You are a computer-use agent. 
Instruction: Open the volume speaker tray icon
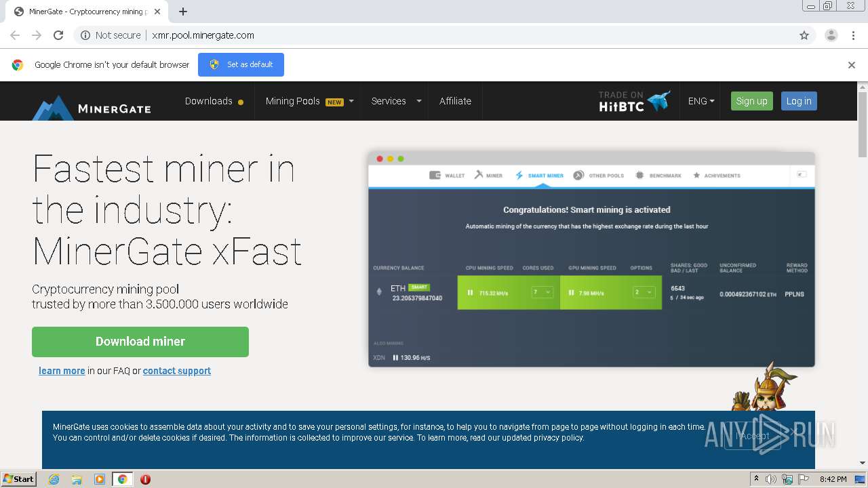click(x=771, y=479)
